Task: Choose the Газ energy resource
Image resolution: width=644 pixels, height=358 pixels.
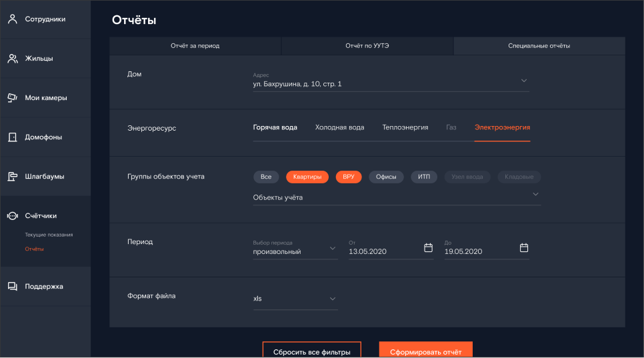Action: point(451,127)
